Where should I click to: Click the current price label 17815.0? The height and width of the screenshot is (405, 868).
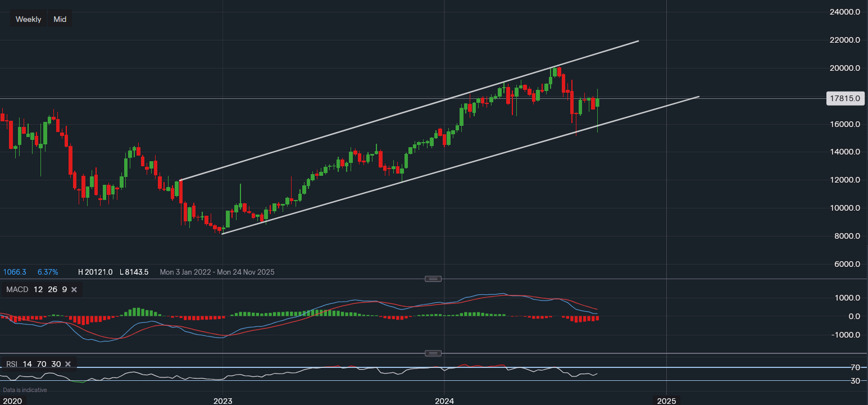tap(845, 98)
